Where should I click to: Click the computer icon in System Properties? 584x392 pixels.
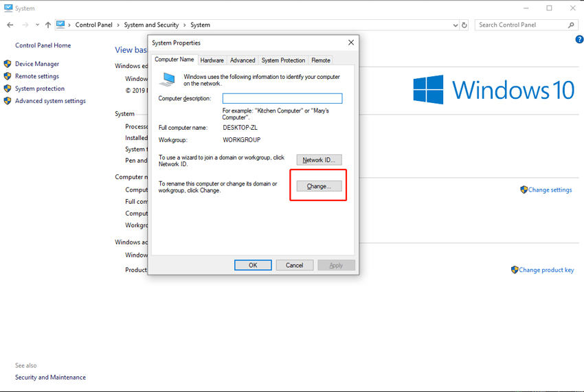[x=167, y=80]
